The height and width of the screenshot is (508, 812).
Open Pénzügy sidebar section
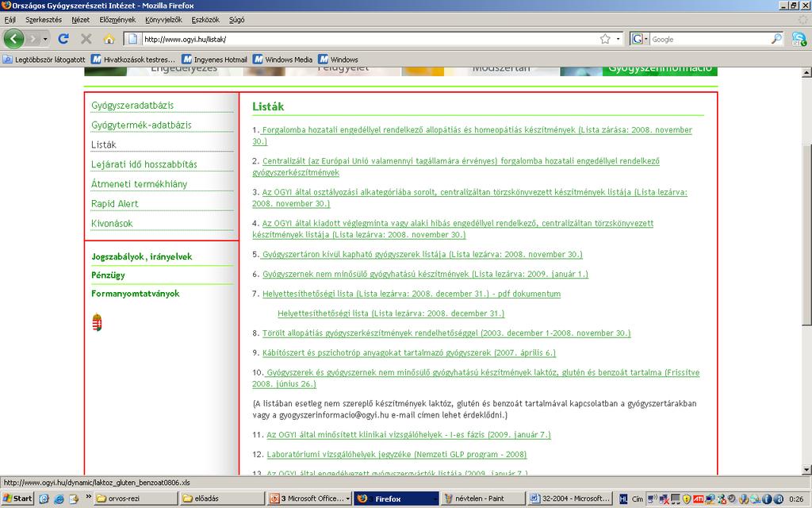[108, 275]
